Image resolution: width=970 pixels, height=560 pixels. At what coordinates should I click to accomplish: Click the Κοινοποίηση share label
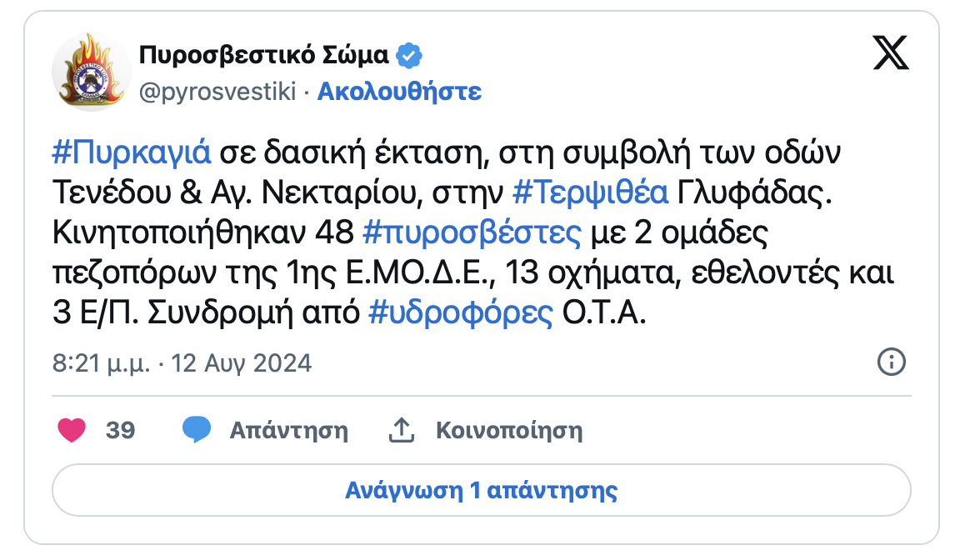coord(509,431)
